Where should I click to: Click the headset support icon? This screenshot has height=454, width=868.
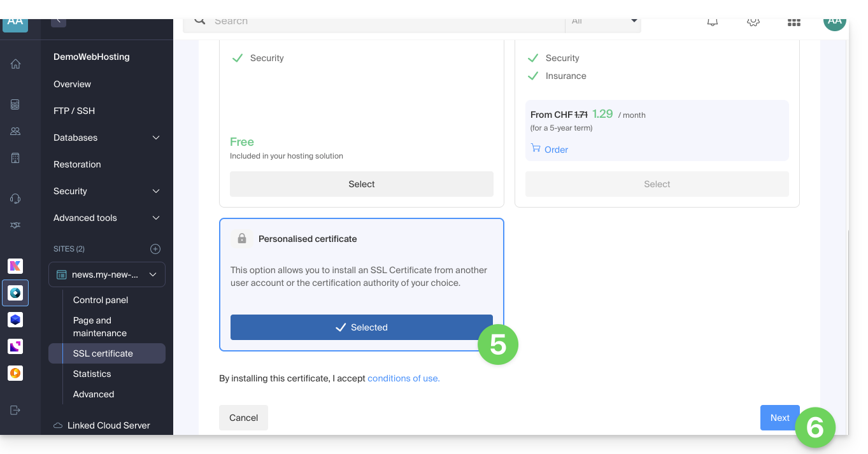[x=15, y=199]
